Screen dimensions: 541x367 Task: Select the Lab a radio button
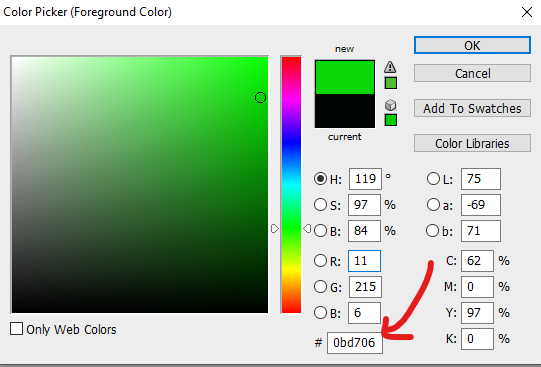433,205
